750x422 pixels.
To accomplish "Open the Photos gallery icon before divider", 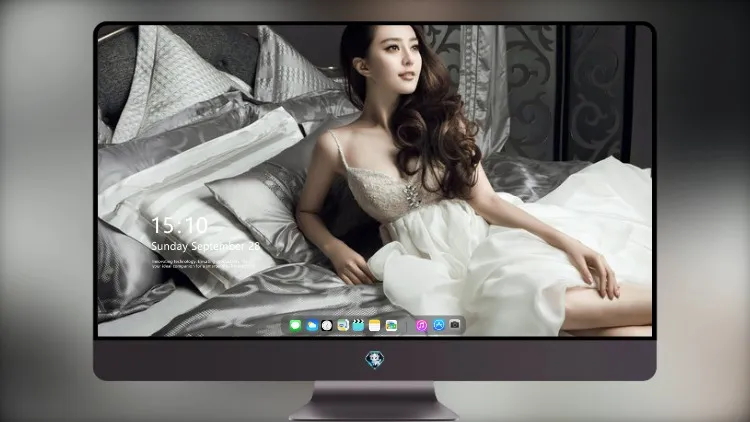I will (391, 325).
